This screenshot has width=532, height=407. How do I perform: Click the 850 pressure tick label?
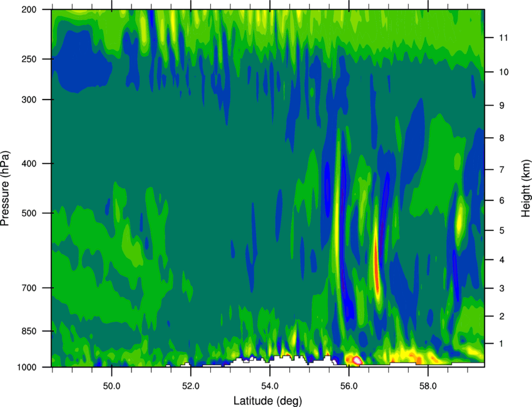pyautogui.click(x=29, y=331)
